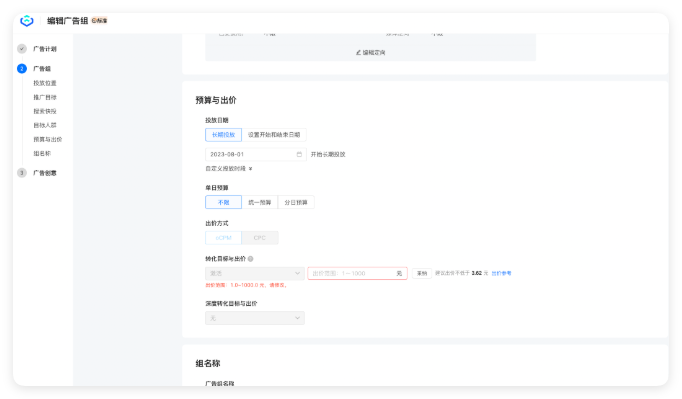Image resolution: width=682 pixels, height=399 pixels.
Task: Click the 预算与出价 section heading
Action: click(x=216, y=100)
